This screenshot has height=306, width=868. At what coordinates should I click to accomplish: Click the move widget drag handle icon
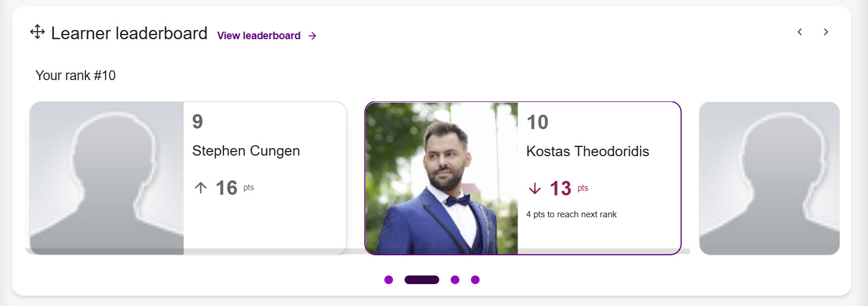[37, 32]
